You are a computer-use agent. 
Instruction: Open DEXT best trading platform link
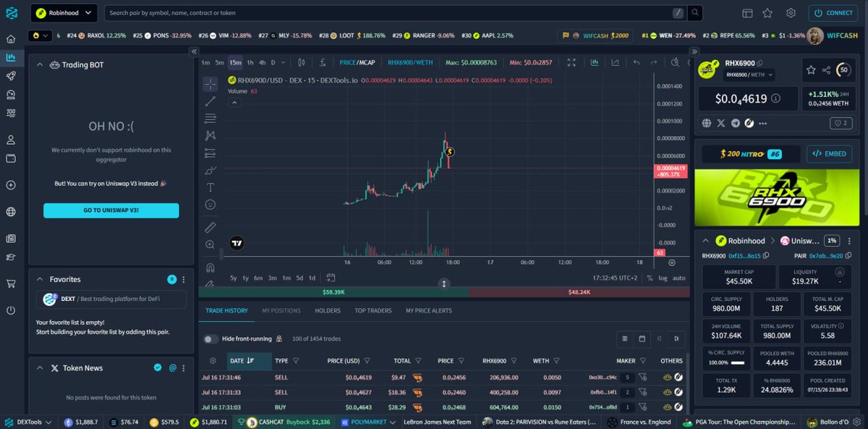[x=111, y=299]
